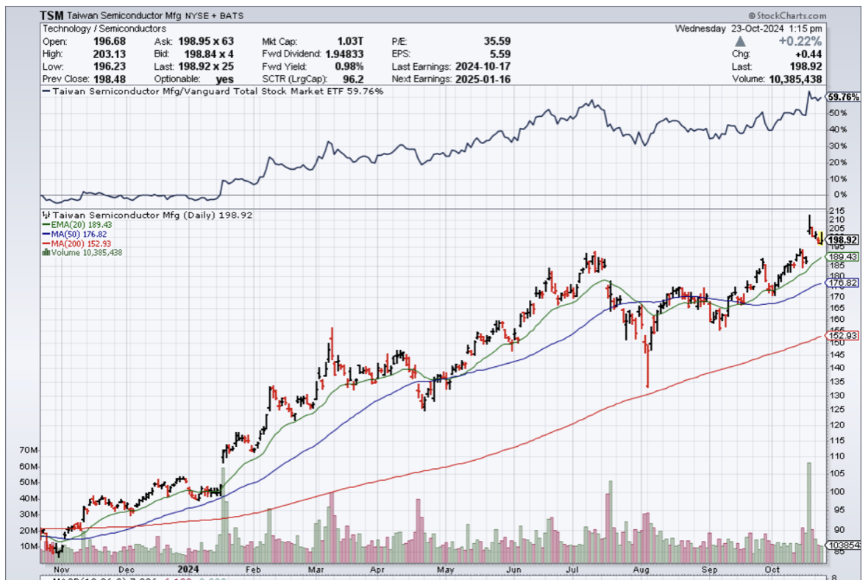Click the green EMA(20) legend line marker
This screenshot has height=588, width=868.
pyautogui.click(x=46, y=225)
